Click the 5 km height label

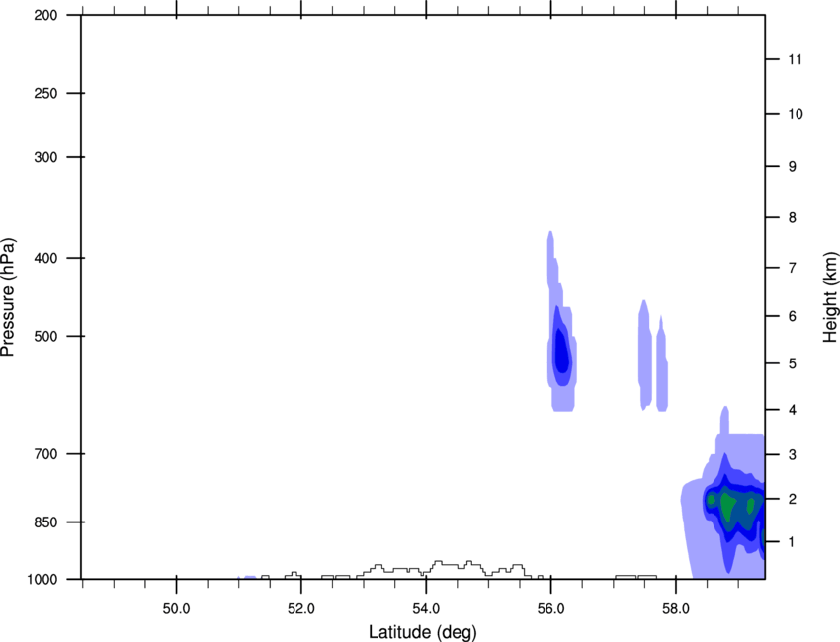click(x=792, y=363)
